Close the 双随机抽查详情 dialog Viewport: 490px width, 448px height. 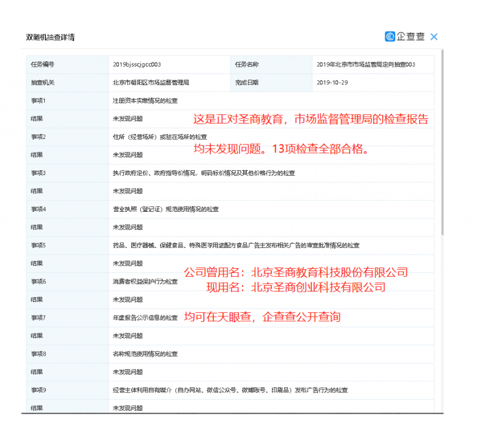[434, 37]
